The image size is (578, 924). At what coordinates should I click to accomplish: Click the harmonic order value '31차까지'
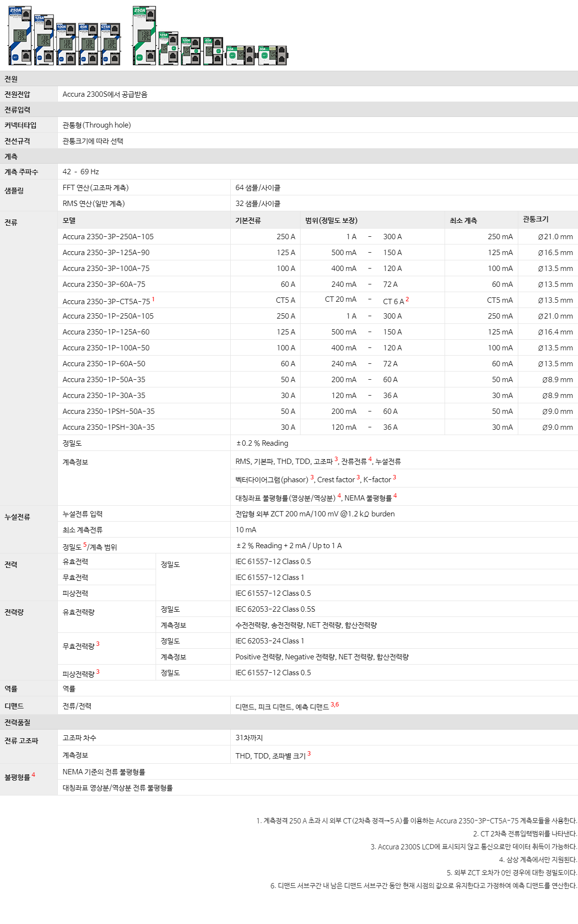pyautogui.click(x=249, y=738)
